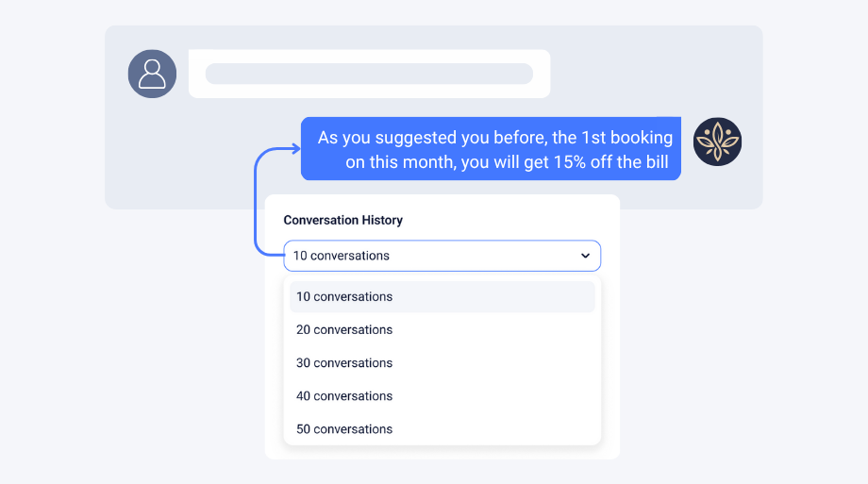The height and width of the screenshot is (484, 868).
Task: Select the highlighted "10 conversations" list option
Action: [x=442, y=297]
